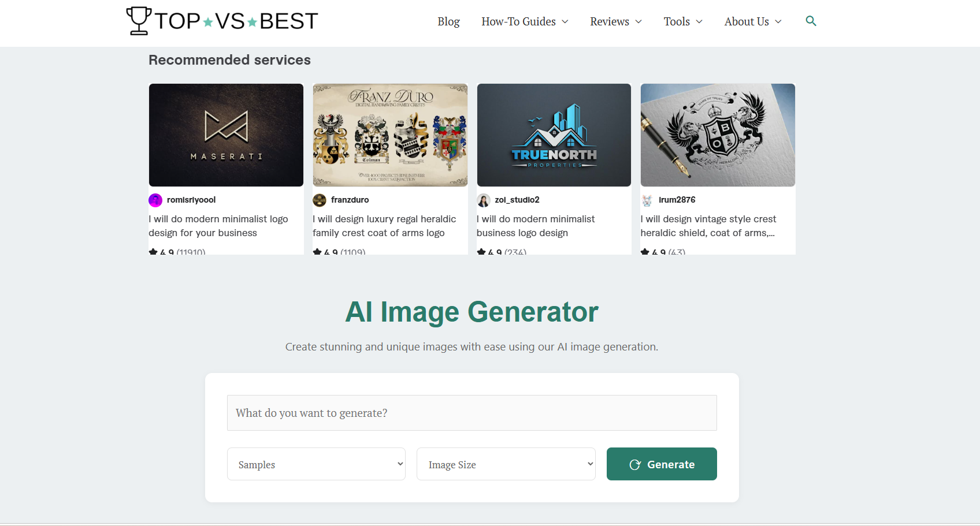Screen dimensions: 980x526
Task: Open the heraldic shield embossed thumbnail
Action: pyautogui.click(x=718, y=135)
